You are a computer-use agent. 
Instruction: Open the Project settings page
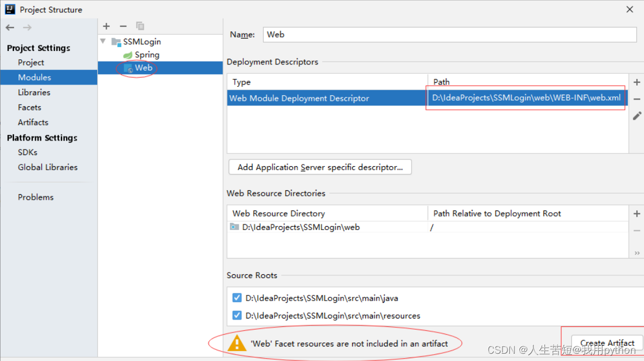31,63
